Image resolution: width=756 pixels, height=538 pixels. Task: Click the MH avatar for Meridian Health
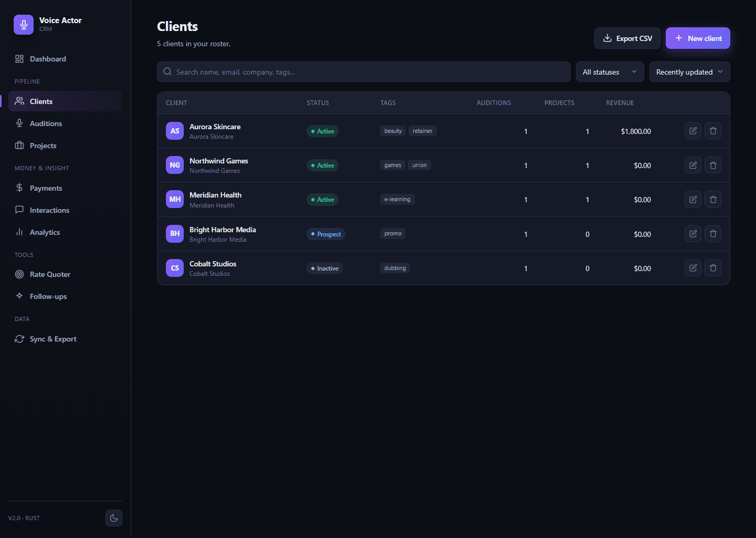point(175,199)
